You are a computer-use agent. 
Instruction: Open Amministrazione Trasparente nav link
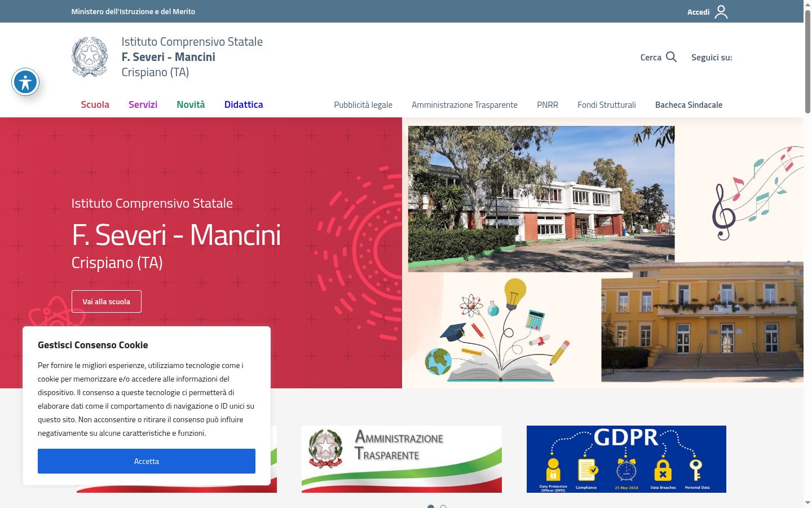[x=465, y=105]
